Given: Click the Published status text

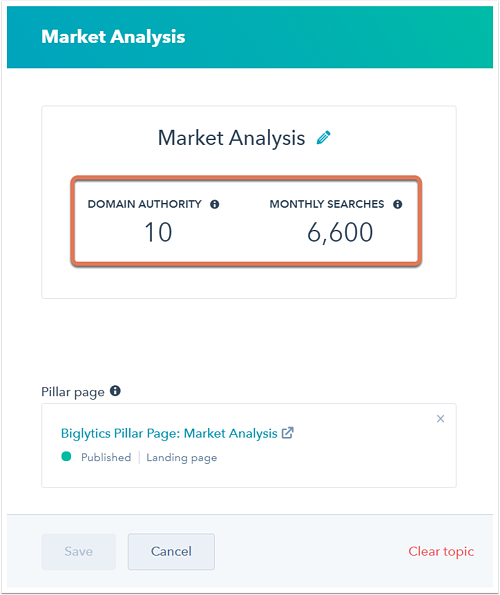Looking at the screenshot, I should [x=106, y=457].
